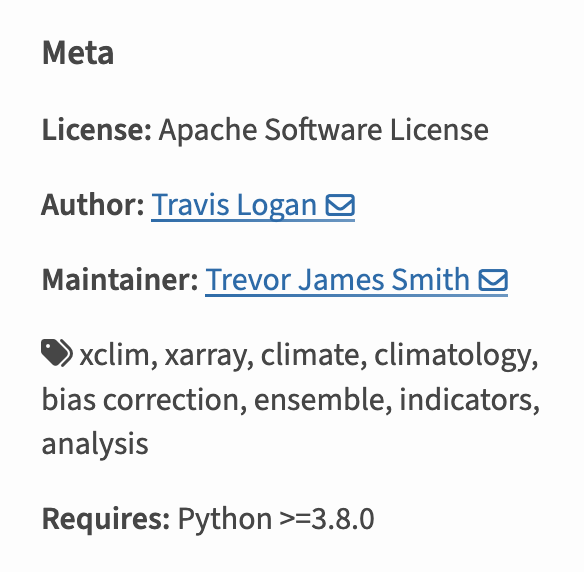This screenshot has height=572, width=584.
Task: Select the Python >=3.8.0 requirement text
Action: 276,519
